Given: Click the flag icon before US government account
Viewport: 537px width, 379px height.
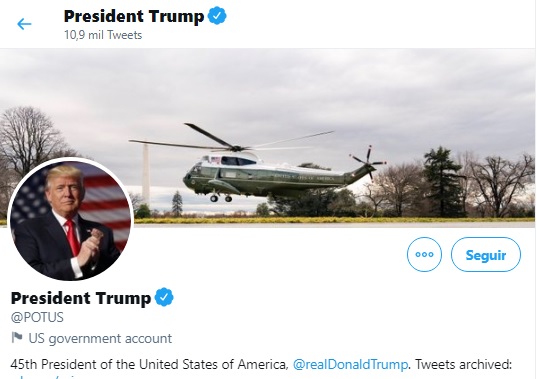Looking at the screenshot, I should coord(17,338).
